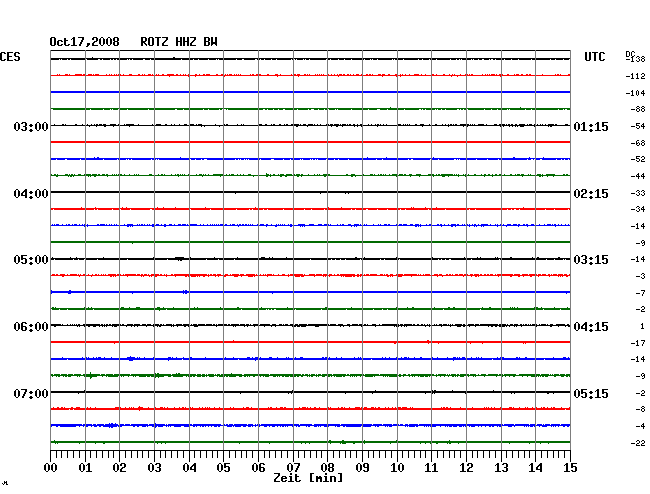This screenshot has height=494, width=650.
Task: Click the Zeit [min] axis title
Action: click(308, 478)
